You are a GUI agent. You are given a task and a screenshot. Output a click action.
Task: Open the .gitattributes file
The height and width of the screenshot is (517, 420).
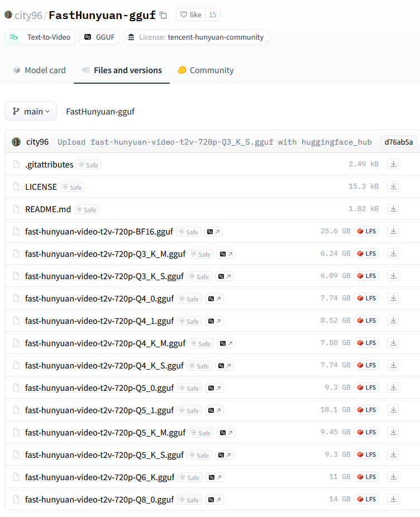click(49, 165)
